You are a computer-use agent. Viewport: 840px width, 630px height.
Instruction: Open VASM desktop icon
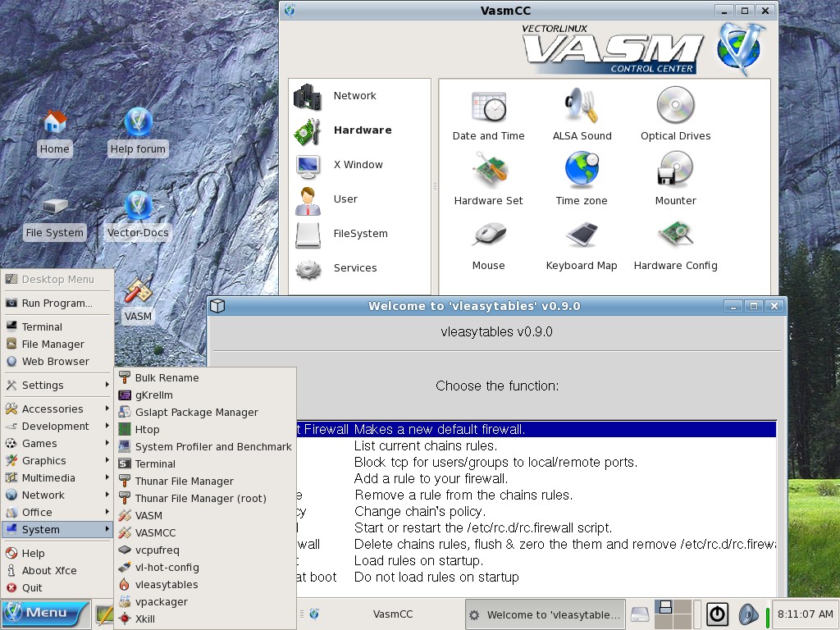[138, 300]
